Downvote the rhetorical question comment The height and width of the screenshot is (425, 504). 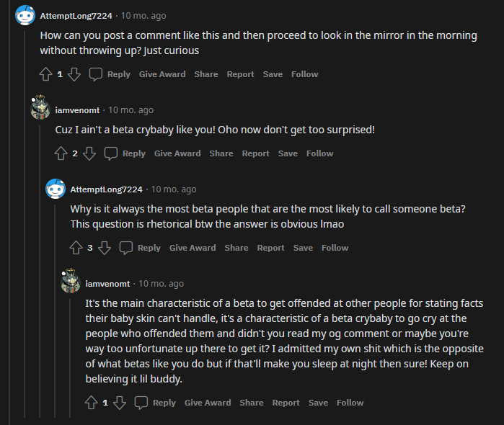point(105,248)
